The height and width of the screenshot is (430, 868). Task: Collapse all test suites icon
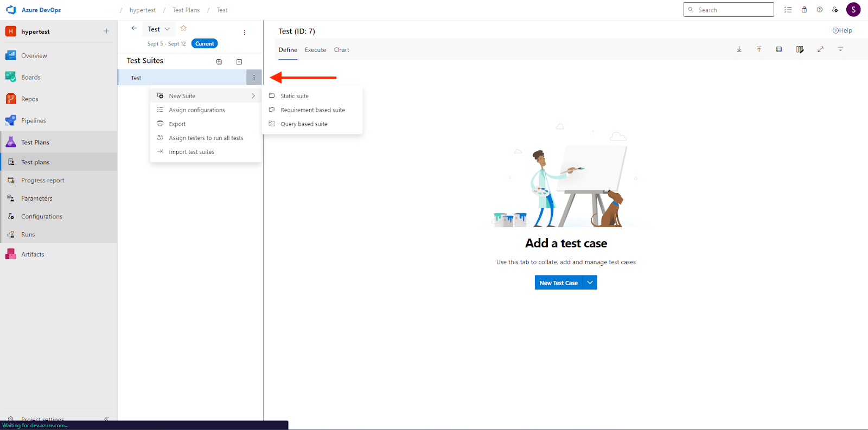click(239, 62)
